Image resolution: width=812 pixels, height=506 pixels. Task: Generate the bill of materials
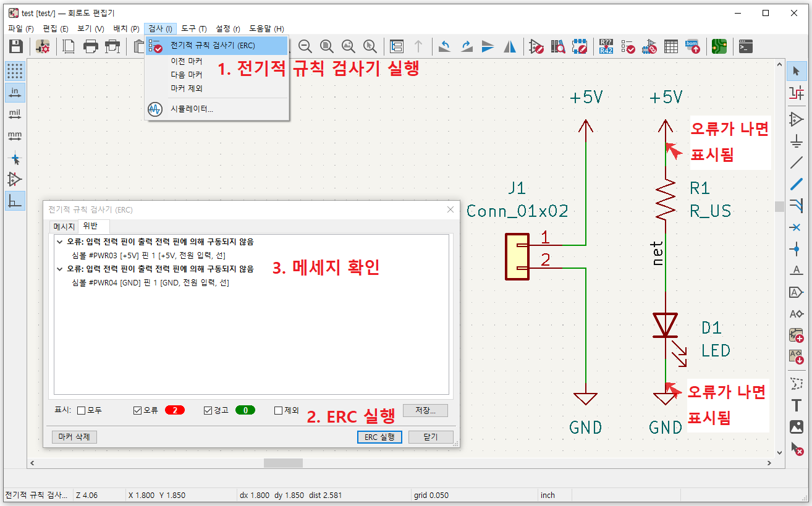693,46
